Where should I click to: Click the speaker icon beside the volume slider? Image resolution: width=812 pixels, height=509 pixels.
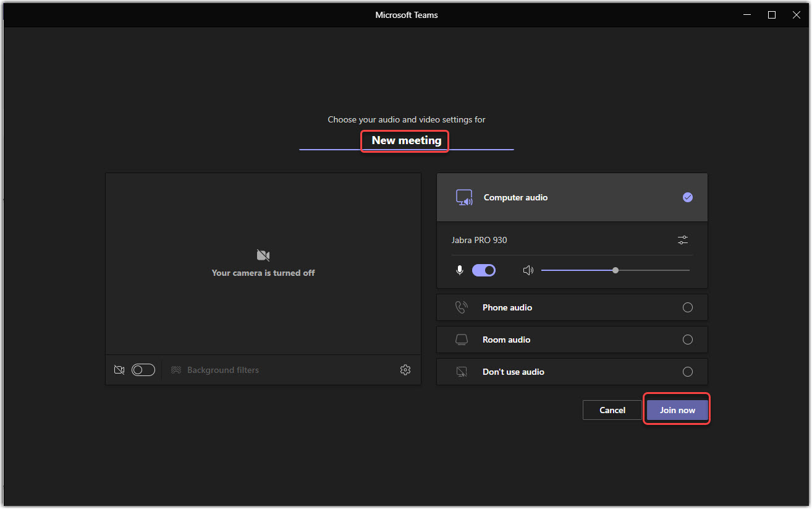pos(528,270)
